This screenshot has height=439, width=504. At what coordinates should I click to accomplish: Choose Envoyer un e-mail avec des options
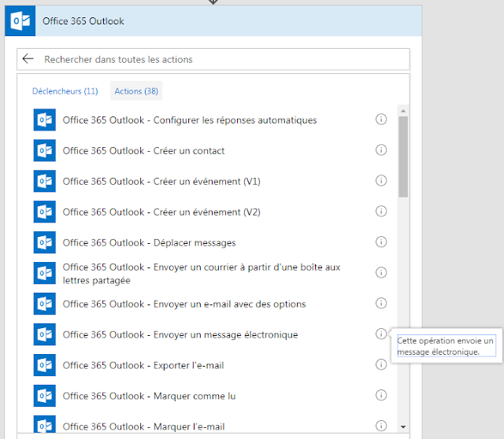point(184,304)
